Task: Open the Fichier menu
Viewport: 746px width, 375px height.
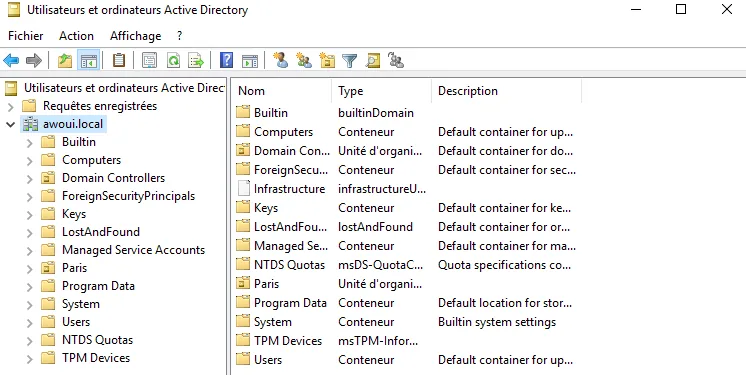Action: 26,36
